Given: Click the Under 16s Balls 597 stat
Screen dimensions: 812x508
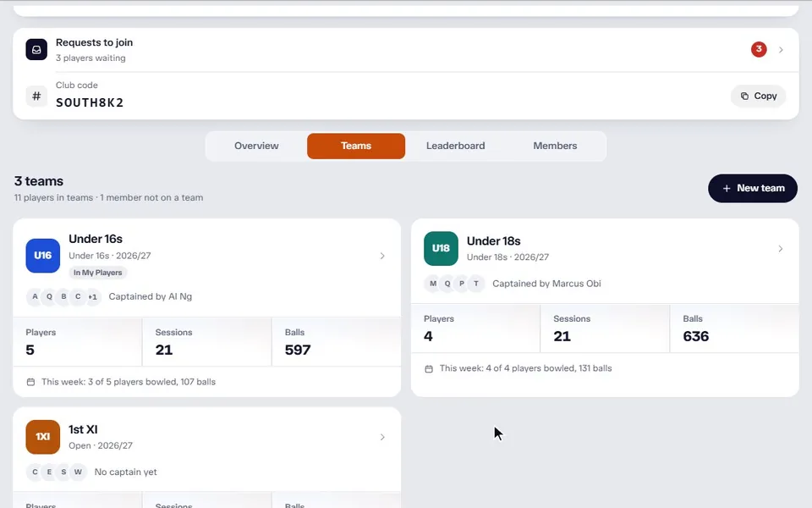Looking at the screenshot, I should click(x=336, y=342).
